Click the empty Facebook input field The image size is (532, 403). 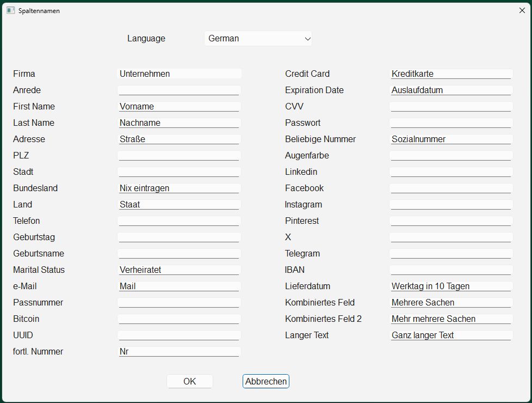pyautogui.click(x=451, y=188)
